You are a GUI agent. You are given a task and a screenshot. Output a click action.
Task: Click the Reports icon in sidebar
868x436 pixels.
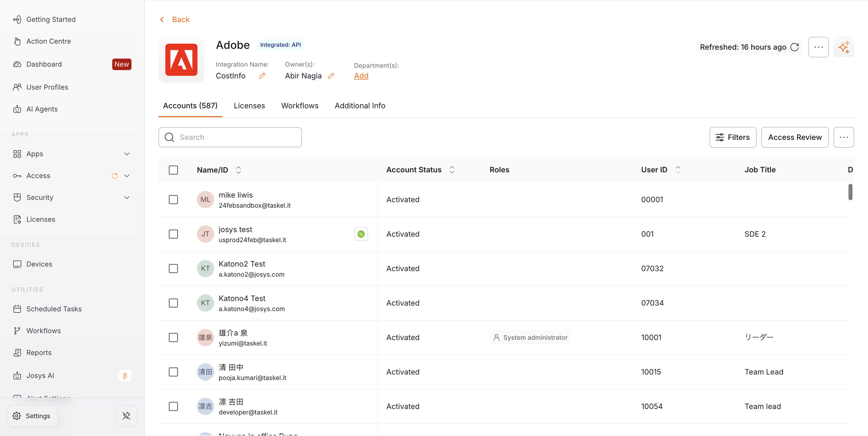(17, 352)
